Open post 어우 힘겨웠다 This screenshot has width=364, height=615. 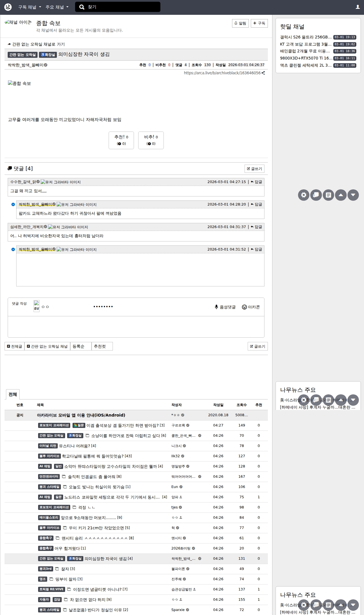click(67, 548)
